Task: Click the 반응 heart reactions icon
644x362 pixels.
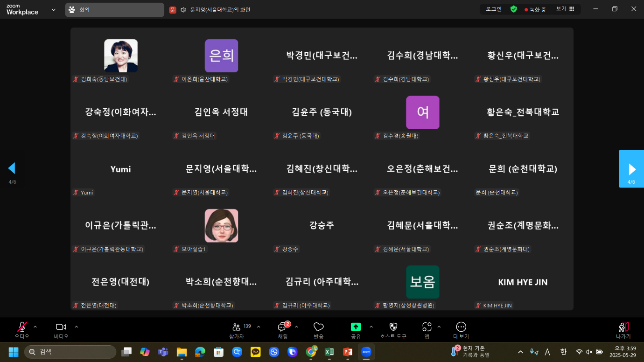Action: point(319,327)
